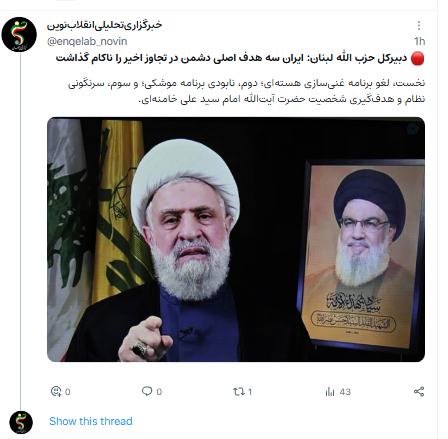Click the add reaction emoji icon
This screenshot has width=448, height=439.
pyautogui.click(x=56, y=391)
